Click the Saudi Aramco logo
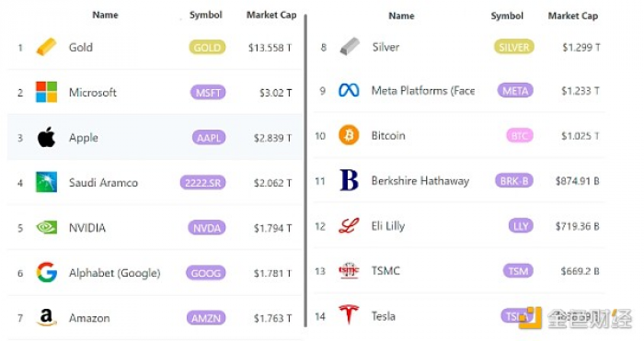This screenshot has width=644, height=341. point(46,182)
